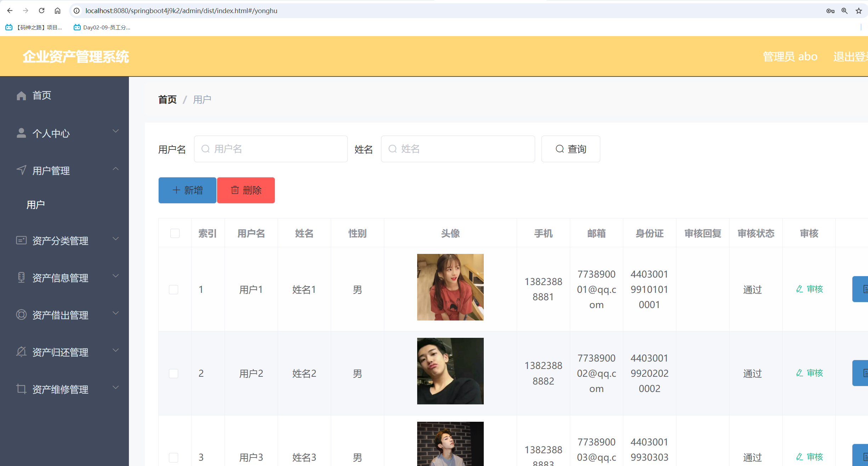Click 审核 link for 用户2
Viewport: 868px width, 466px height.
tap(809, 373)
